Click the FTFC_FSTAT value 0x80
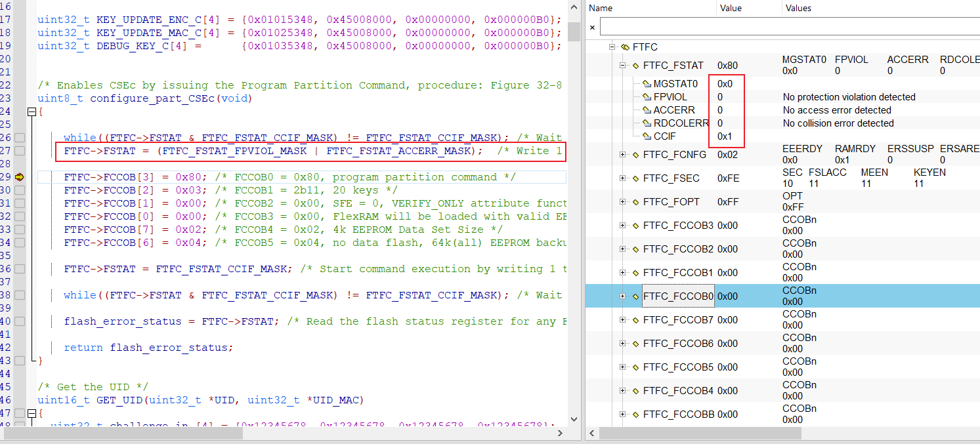980x444 pixels. coord(727,66)
